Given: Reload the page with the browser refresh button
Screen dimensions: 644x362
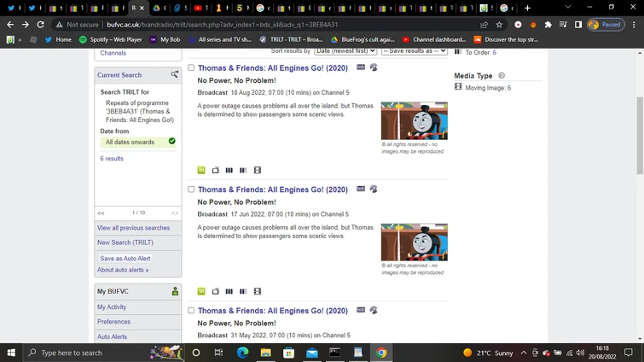Looking at the screenshot, I should tap(40, 25).
